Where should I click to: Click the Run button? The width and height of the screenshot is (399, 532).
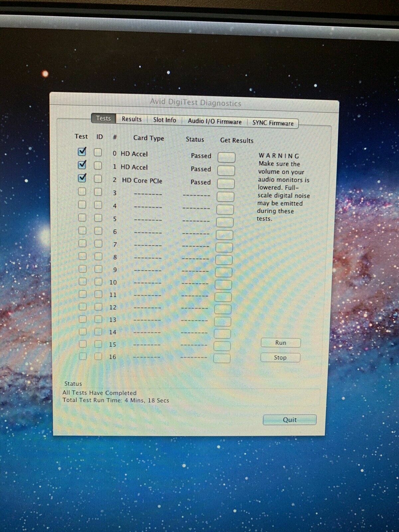coord(281,342)
